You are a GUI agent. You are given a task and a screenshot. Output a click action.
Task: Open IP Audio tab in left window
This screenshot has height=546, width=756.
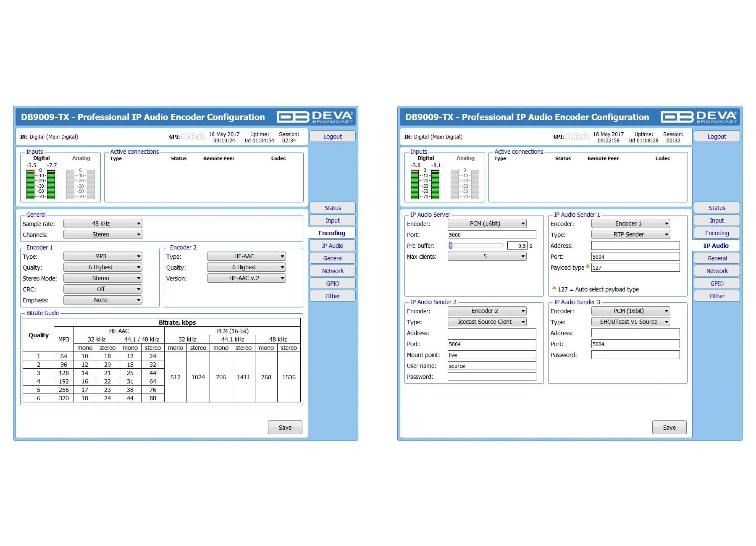click(x=333, y=246)
